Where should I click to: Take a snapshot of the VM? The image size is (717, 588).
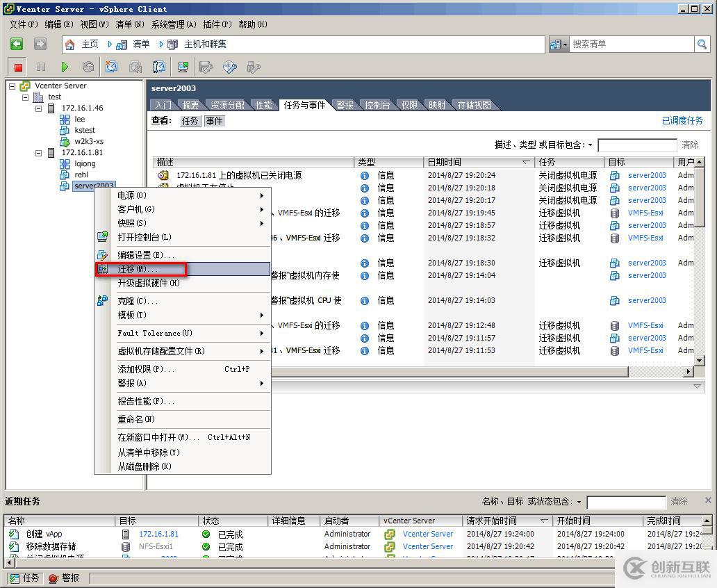tap(111, 66)
